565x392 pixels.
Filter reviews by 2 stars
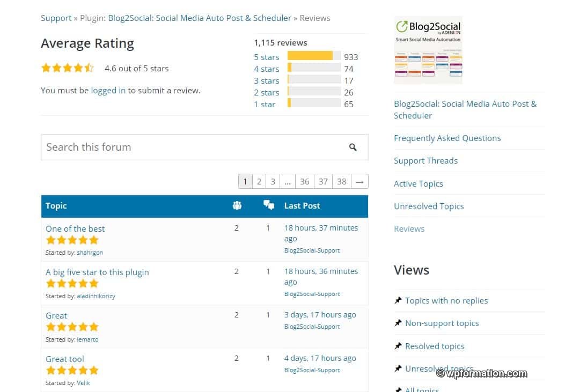click(266, 93)
